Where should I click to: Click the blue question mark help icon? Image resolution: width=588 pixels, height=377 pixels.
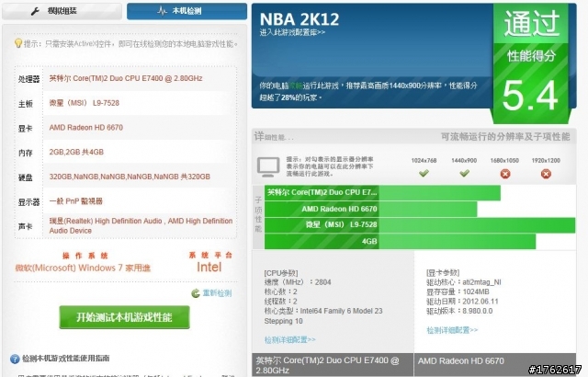click(x=15, y=359)
